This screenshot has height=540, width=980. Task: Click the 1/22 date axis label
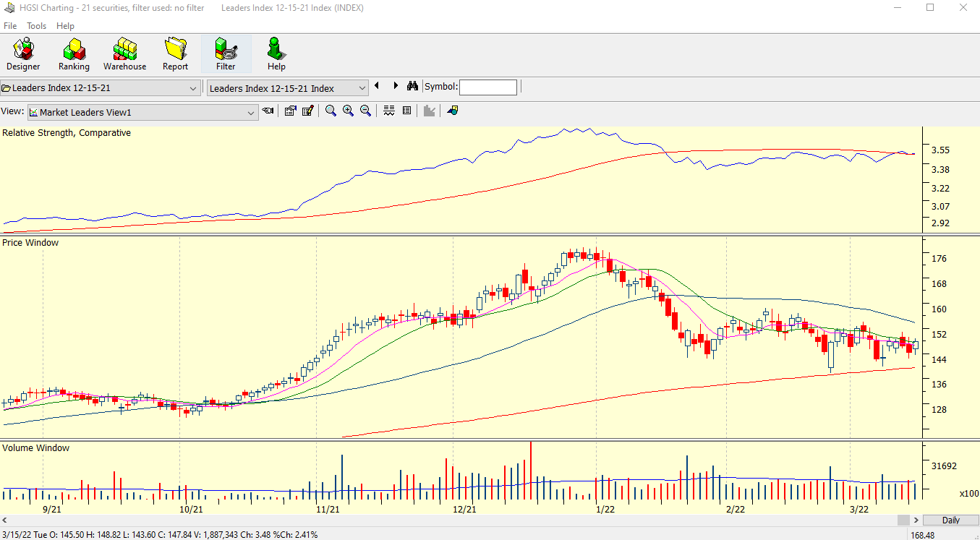pos(605,510)
